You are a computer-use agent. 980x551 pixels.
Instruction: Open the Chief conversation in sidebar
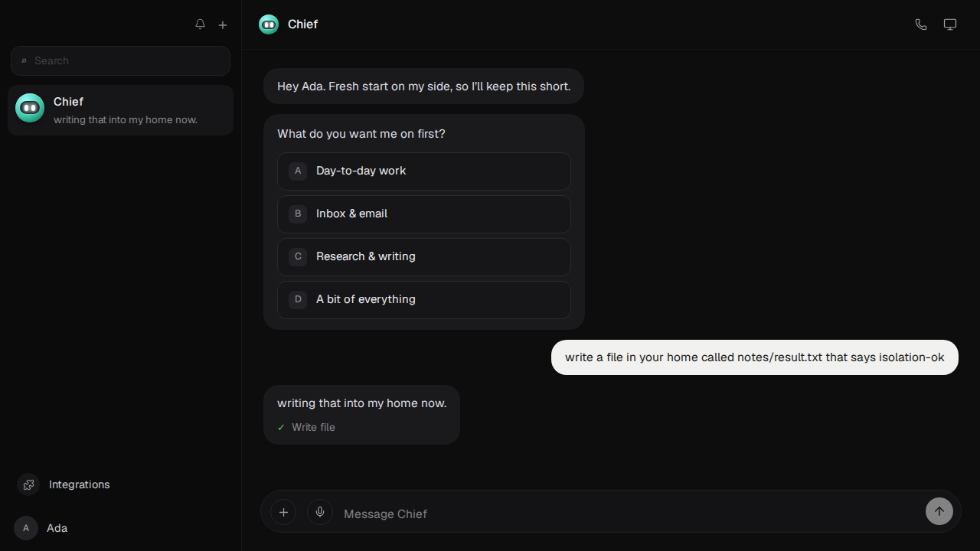coord(120,110)
